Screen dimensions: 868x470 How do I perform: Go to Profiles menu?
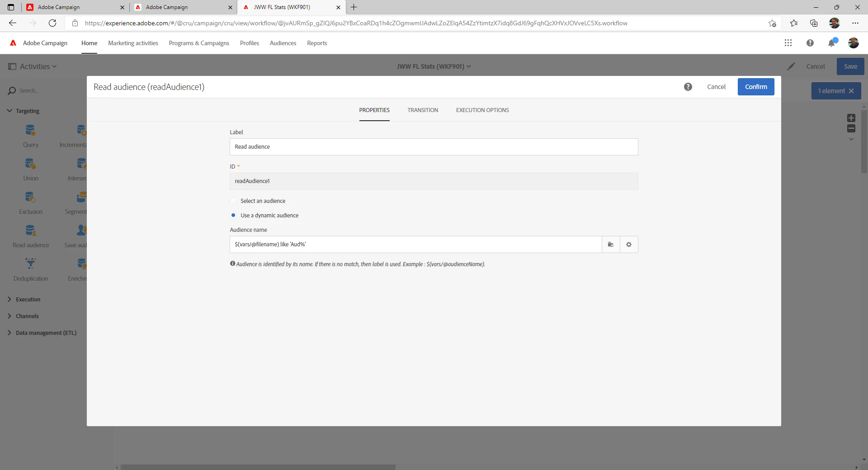click(x=250, y=43)
